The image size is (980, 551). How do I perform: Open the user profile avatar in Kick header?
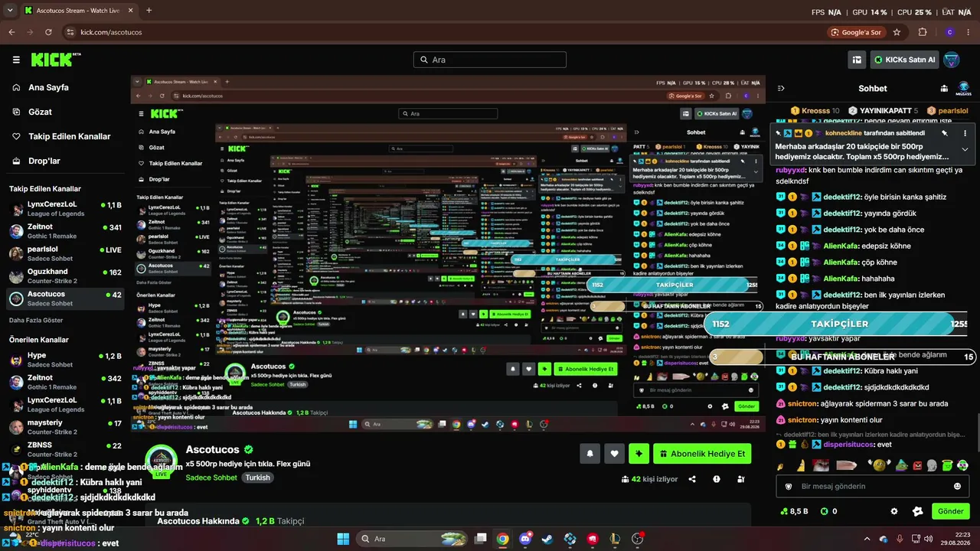tap(952, 60)
